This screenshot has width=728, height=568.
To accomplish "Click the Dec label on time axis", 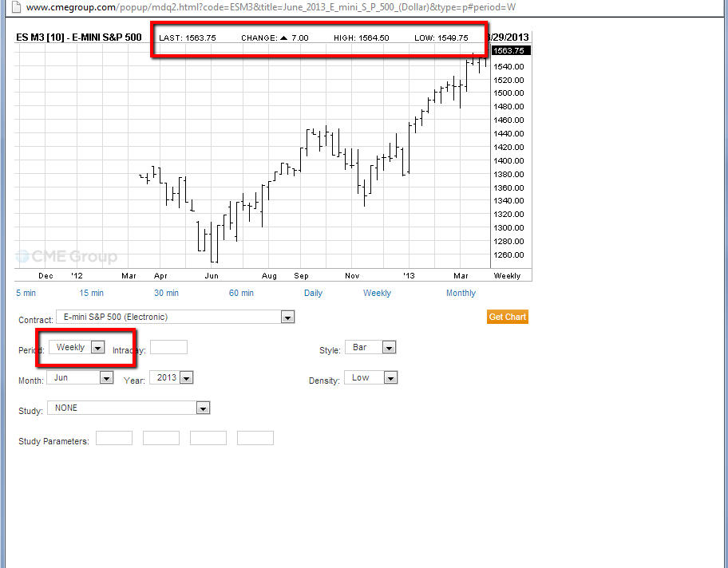I will (x=46, y=276).
